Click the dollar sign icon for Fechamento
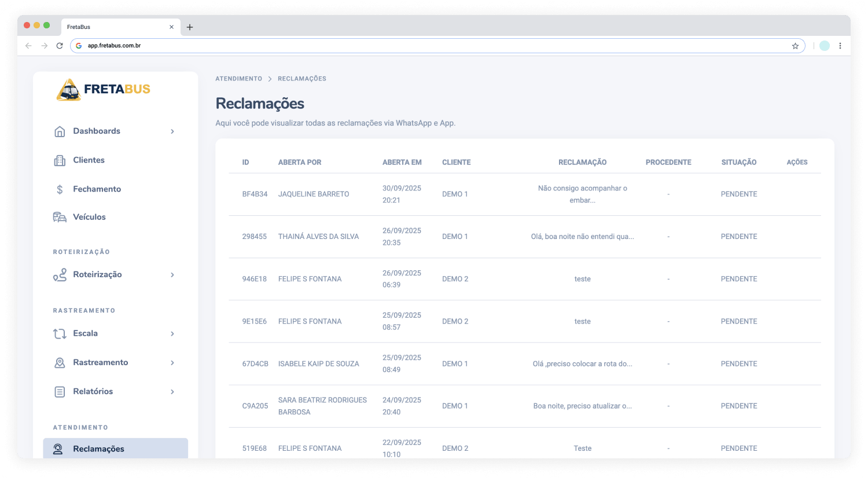Screen dimensions: 868x478 pyautogui.click(x=60, y=189)
